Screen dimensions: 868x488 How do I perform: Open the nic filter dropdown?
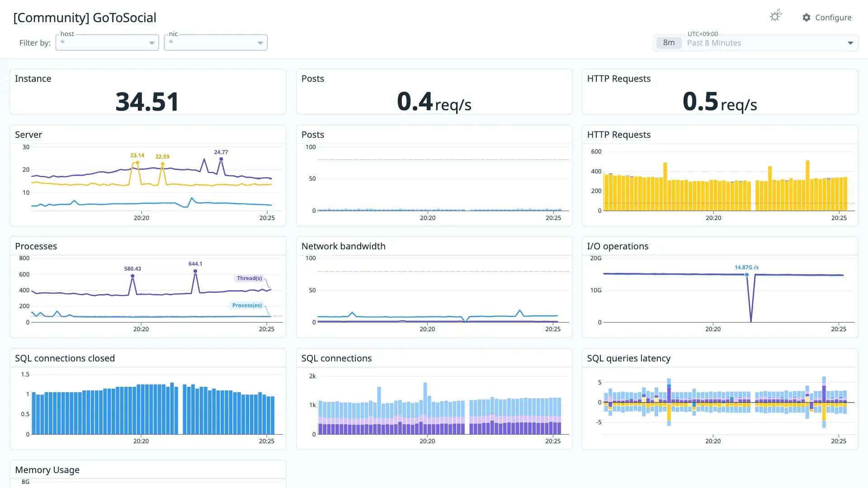216,42
